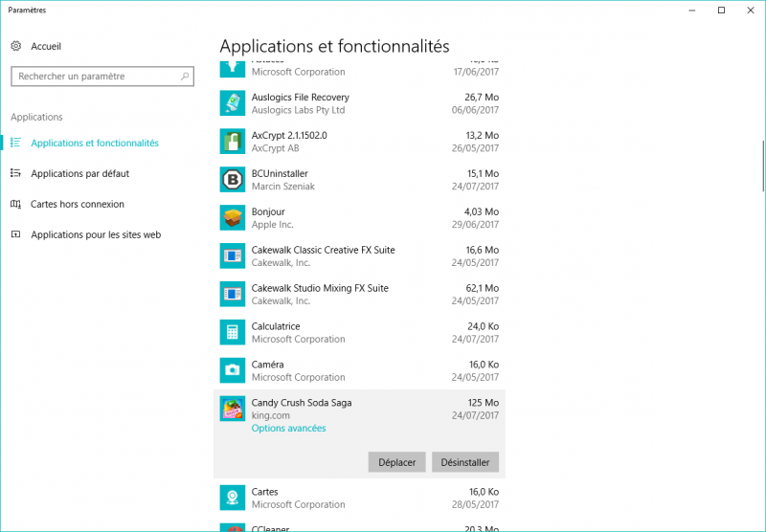
Task: Click the Applications et fonctionnalités page heading
Action: tap(334, 46)
